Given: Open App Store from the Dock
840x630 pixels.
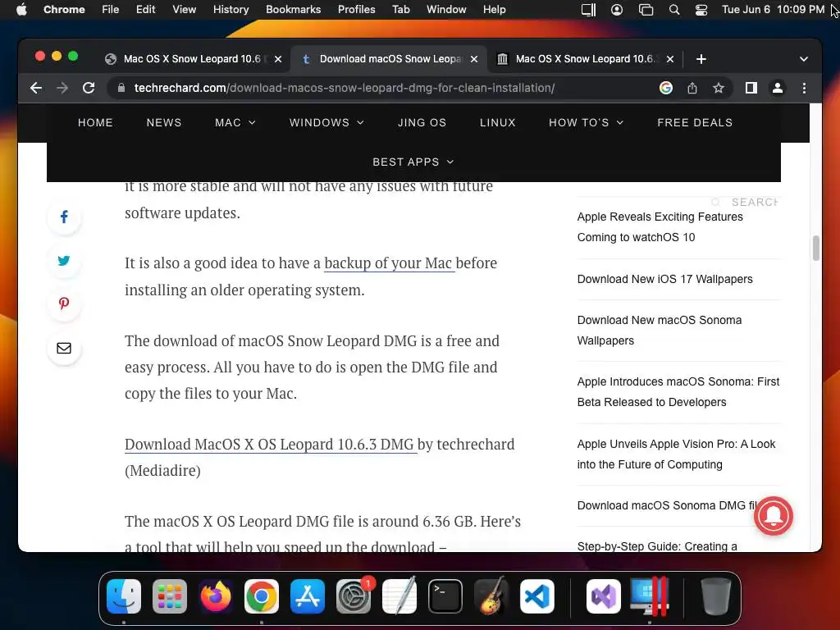Looking at the screenshot, I should tap(307, 596).
